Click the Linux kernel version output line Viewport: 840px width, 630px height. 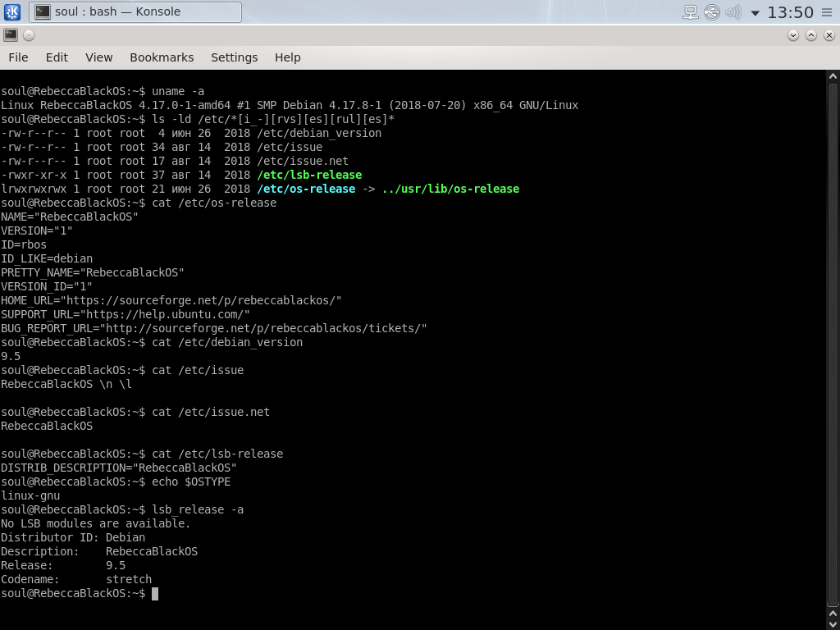click(x=290, y=105)
